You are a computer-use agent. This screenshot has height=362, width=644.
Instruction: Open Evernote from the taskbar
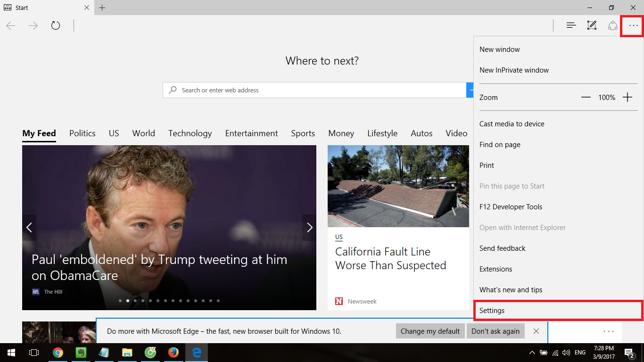[x=81, y=353]
